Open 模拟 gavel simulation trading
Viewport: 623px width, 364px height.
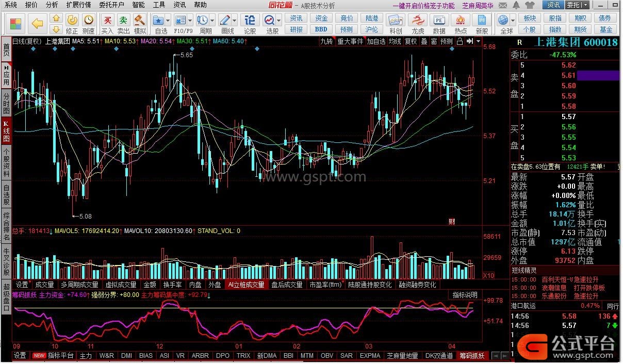[x=140, y=20]
